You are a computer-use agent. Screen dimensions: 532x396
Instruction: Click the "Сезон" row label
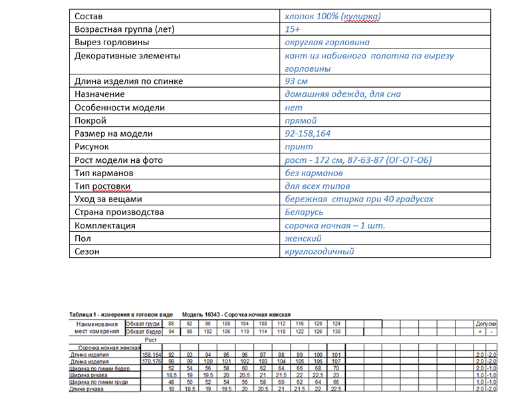87,252
